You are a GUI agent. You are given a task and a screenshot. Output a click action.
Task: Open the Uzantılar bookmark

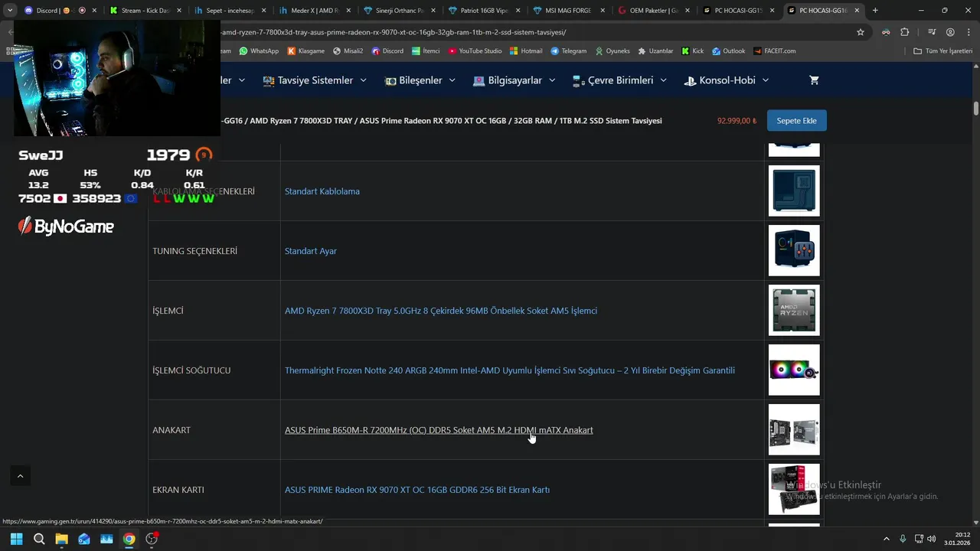655,51
